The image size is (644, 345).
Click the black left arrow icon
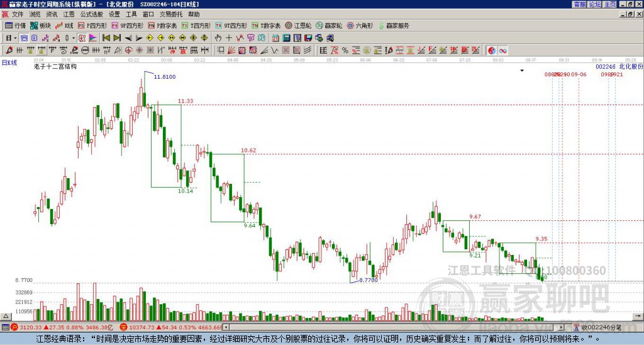click(x=128, y=38)
